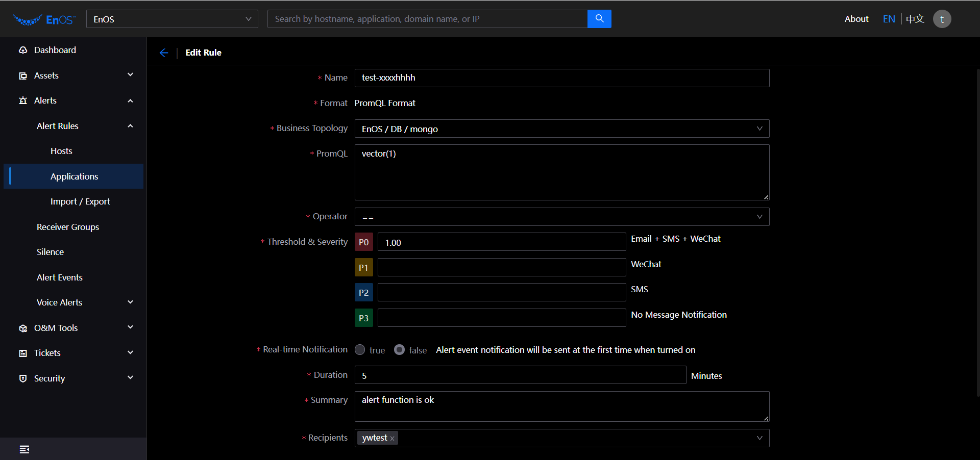Select Applications in the sidebar
Viewport: 980px width, 460px height.
[74, 176]
